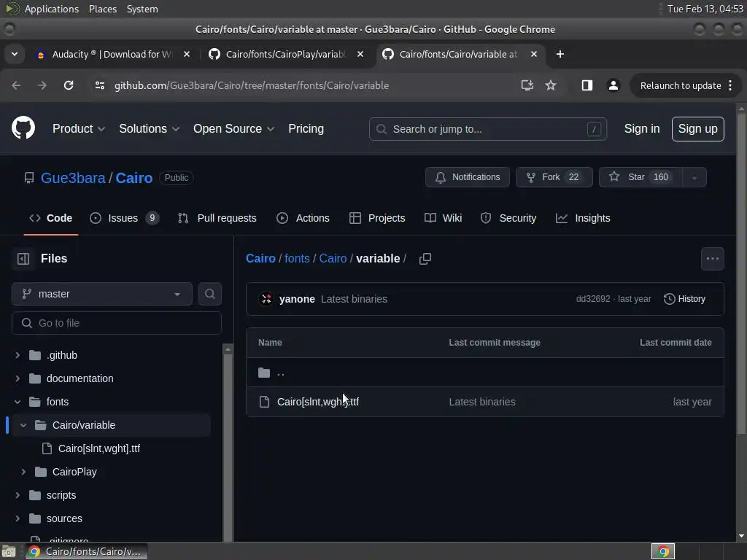Open the more options three-dots button
Image resolution: width=747 pixels, height=560 pixels.
pyautogui.click(x=712, y=259)
